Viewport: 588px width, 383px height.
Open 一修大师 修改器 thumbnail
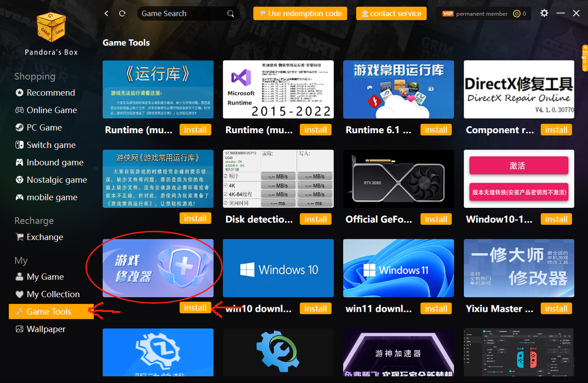coord(519,268)
